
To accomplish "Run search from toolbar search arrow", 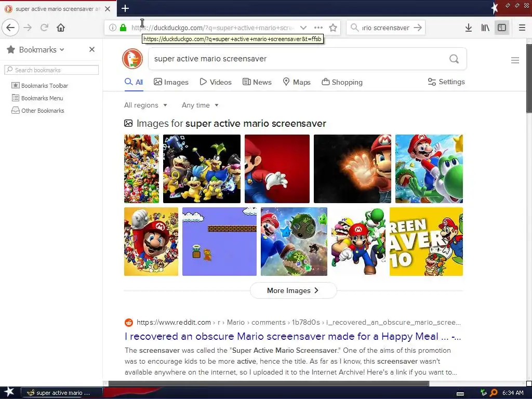I will click(x=418, y=28).
